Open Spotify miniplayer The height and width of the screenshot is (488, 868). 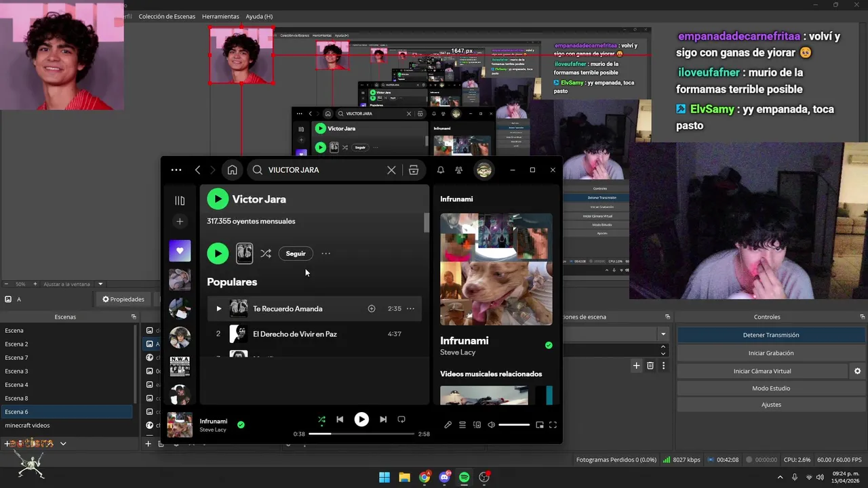pos(540,425)
